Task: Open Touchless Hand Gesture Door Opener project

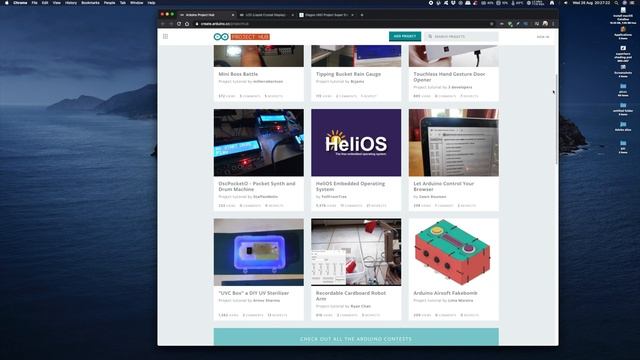Action: (449, 77)
